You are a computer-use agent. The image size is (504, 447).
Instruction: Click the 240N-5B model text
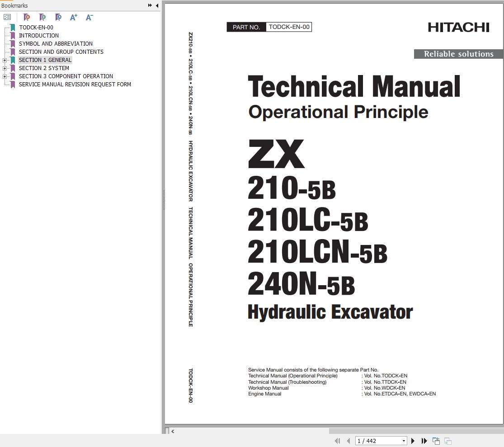301,284
